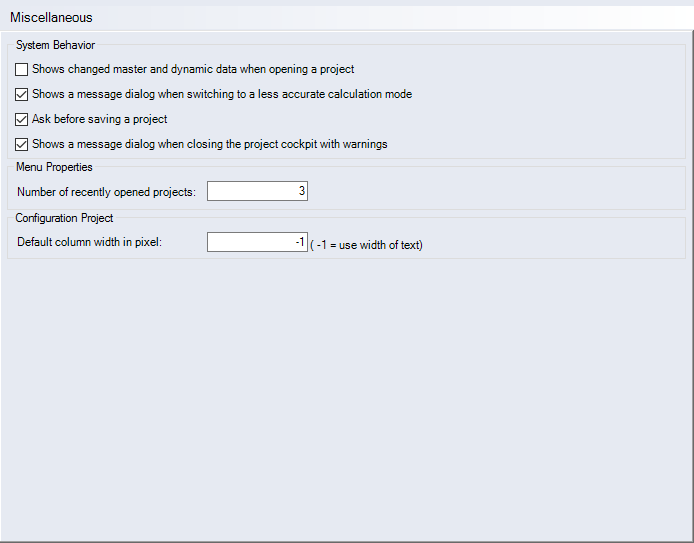Click the '-1 = use width of text' hint

tap(366, 245)
